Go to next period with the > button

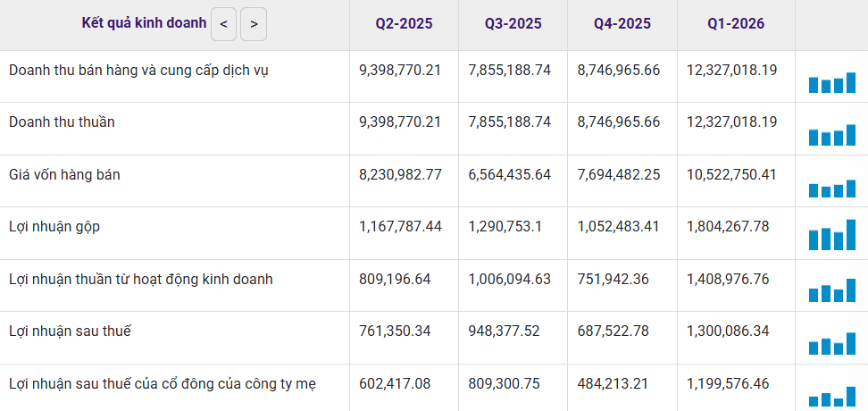(254, 24)
